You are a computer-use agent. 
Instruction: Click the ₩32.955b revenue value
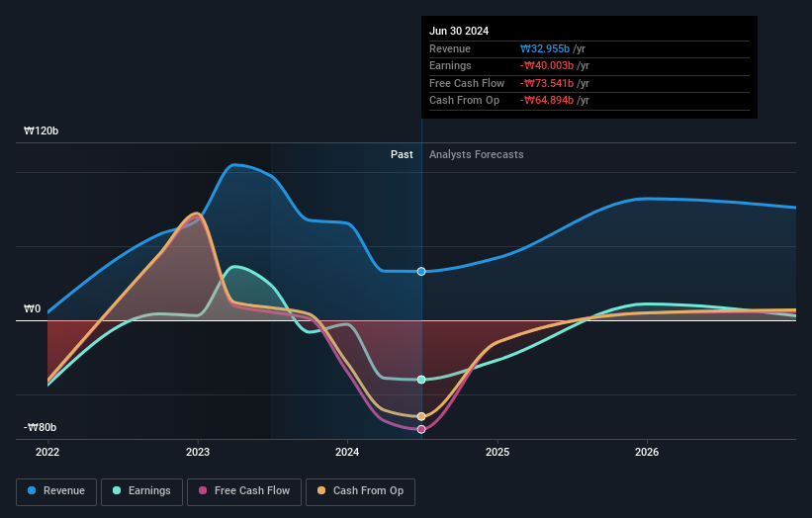click(545, 48)
